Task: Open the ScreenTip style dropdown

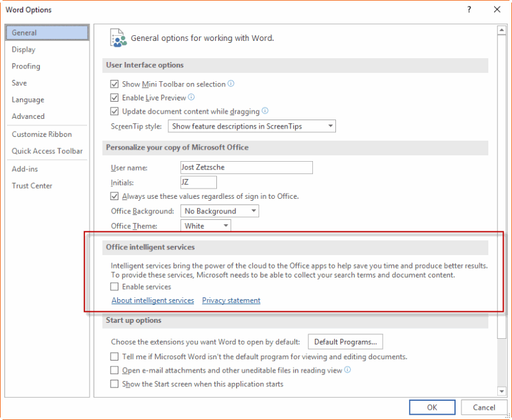Action: point(252,126)
